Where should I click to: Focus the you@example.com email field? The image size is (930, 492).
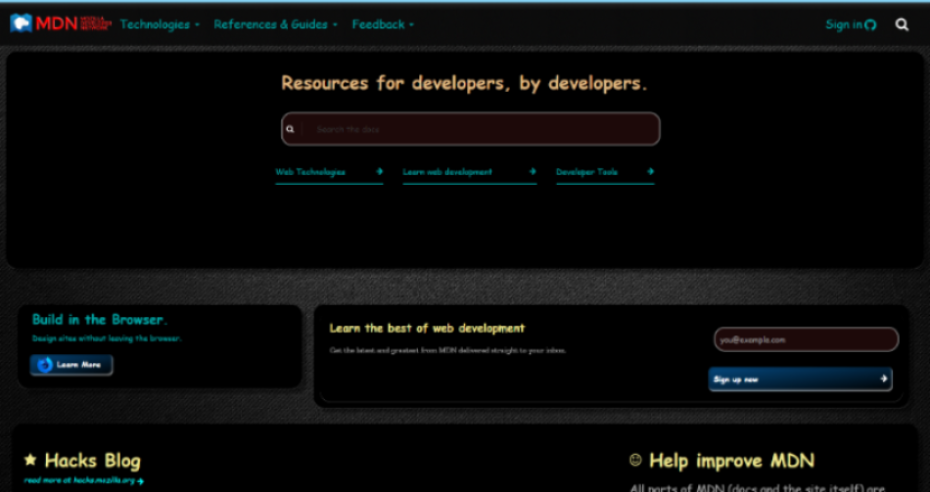click(x=806, y=340)
